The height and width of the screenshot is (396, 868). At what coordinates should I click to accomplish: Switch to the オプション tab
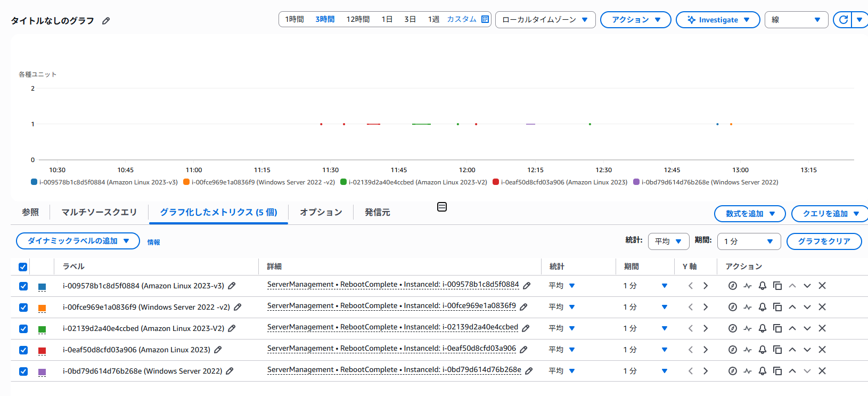[x=321, y=212]
